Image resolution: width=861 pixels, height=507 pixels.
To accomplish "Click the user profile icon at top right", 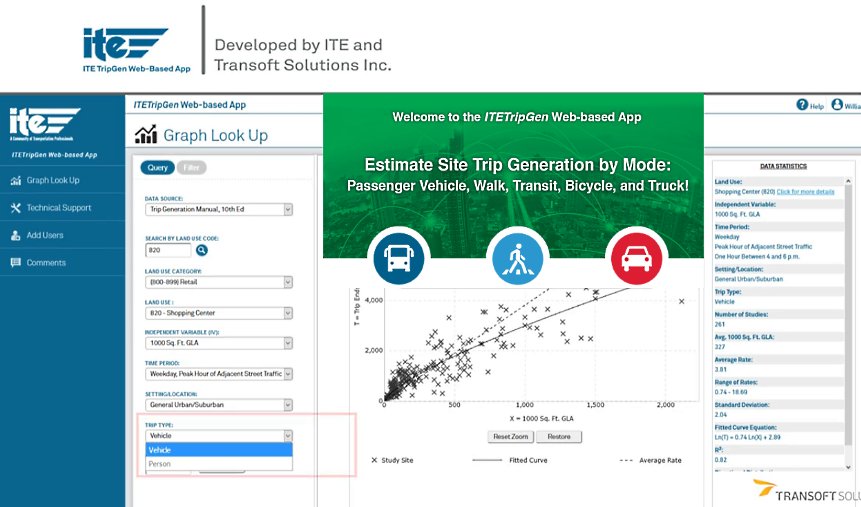I will click(837, 104).
